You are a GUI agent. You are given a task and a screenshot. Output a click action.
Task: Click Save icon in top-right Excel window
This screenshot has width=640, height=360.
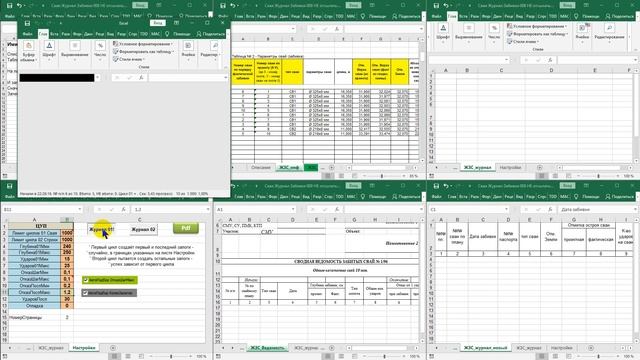coord(436,6)
